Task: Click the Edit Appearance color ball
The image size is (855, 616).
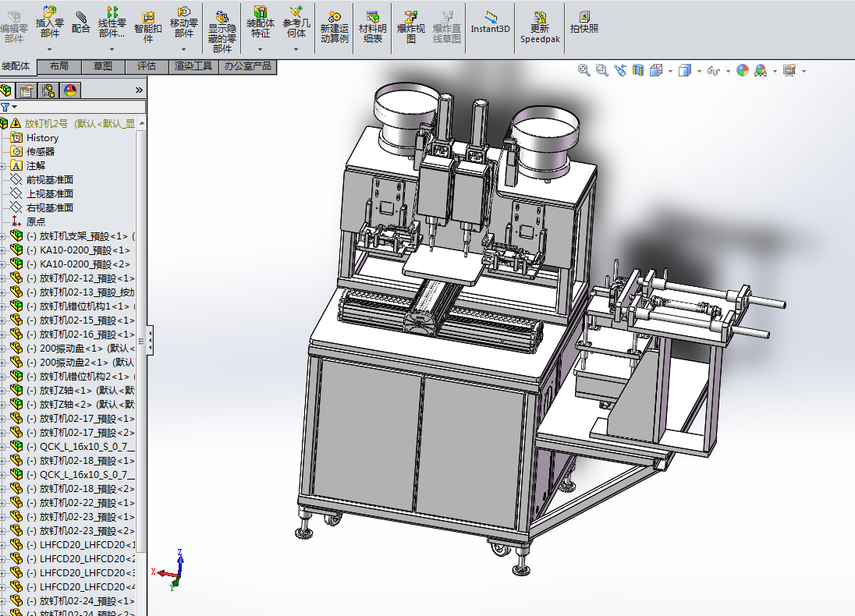Action: (742, 70)
